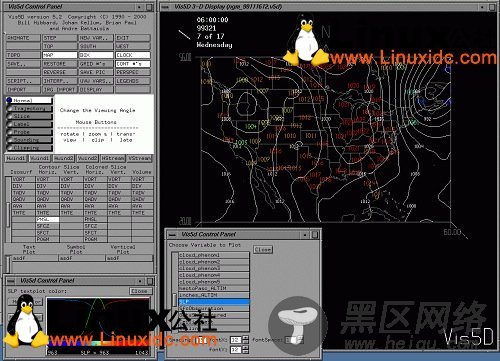This screenshot has height=361, width=500.
Task: Close the Choose Variable to Plot panel
Action: pyautogui.click(x=263, y=249)
